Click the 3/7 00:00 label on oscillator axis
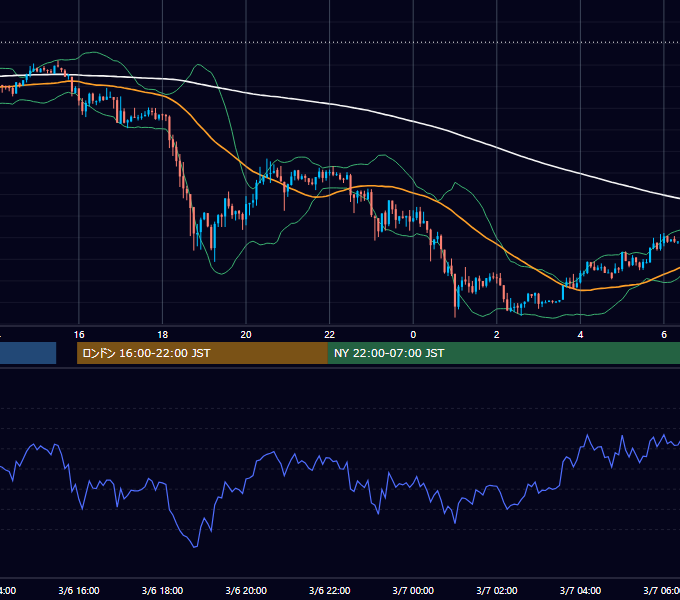Image resolution: width=680 pixels, height=600 pixels. [413, 590]
